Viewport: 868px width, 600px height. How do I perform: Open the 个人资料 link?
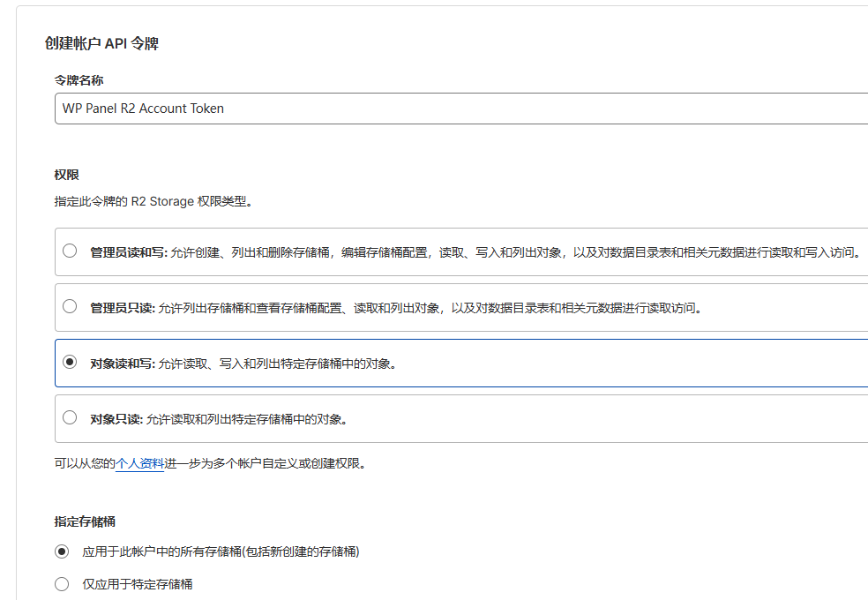click(x=139, y=463)
